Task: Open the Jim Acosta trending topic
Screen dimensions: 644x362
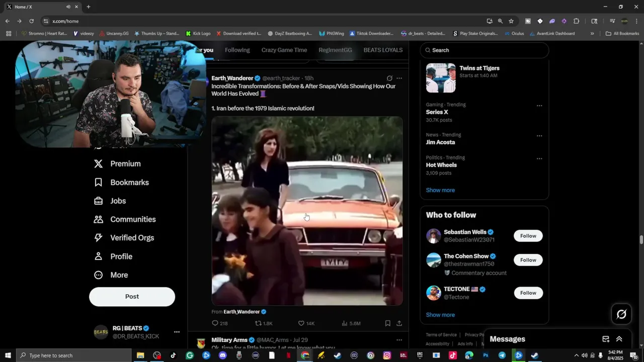Action: pyautogui.click(x=440, y=142)
